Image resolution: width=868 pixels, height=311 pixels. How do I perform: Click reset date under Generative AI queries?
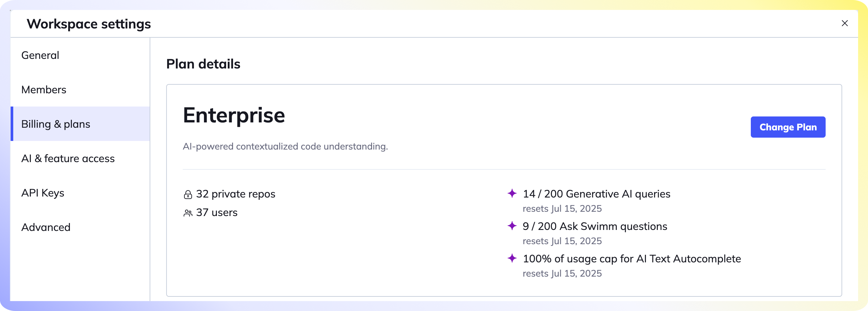pos(562,209)
